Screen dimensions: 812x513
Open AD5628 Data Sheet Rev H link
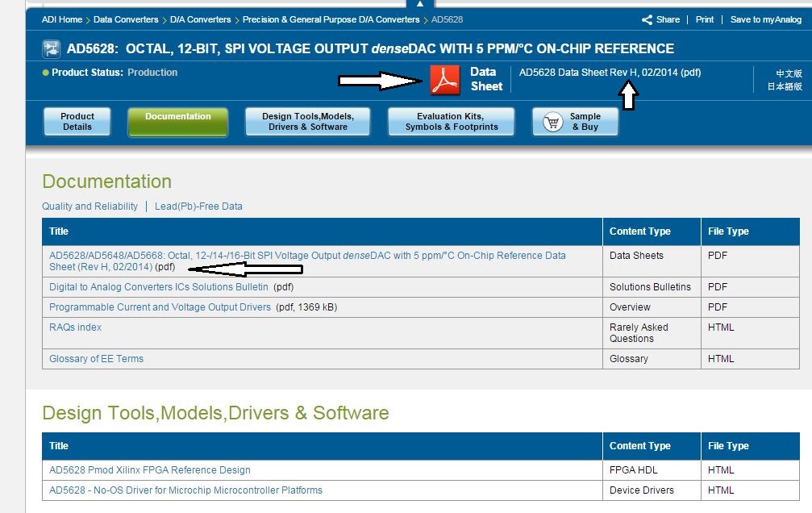point(610,73)
